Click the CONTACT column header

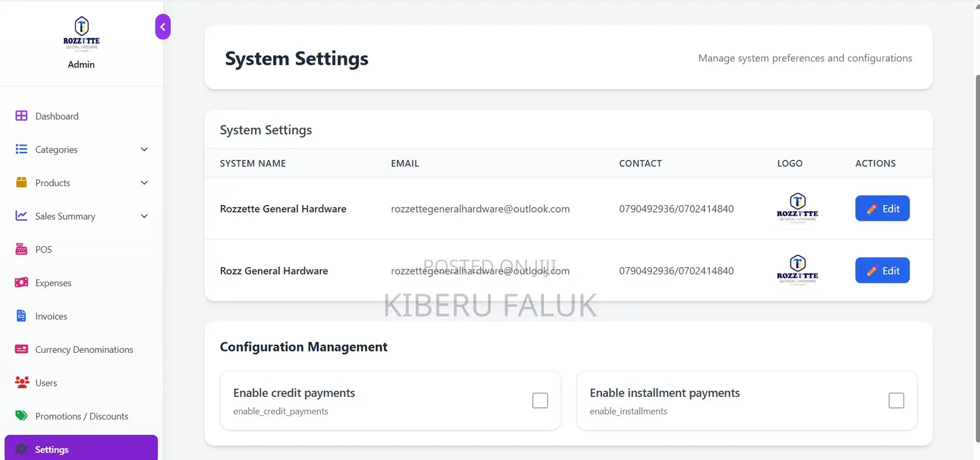pyautogui.click(x=640, y=164)
